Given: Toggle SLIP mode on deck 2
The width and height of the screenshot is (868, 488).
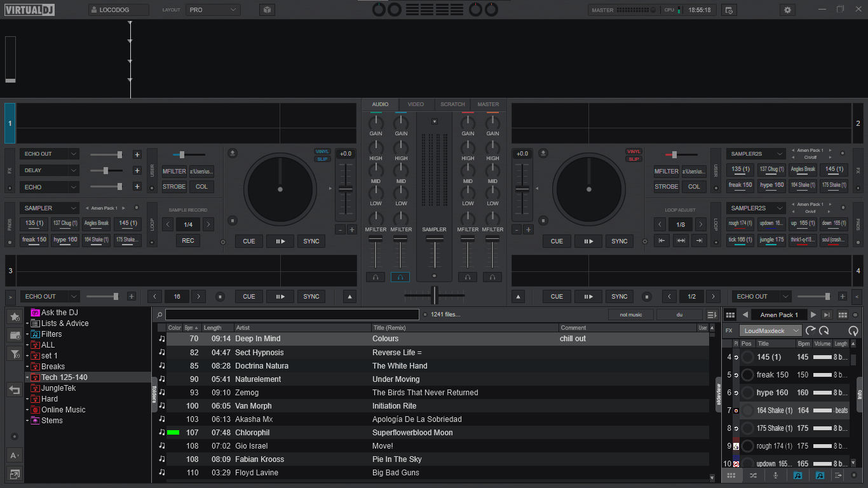Looking at the screenshot, I should (x=634, y=159).
